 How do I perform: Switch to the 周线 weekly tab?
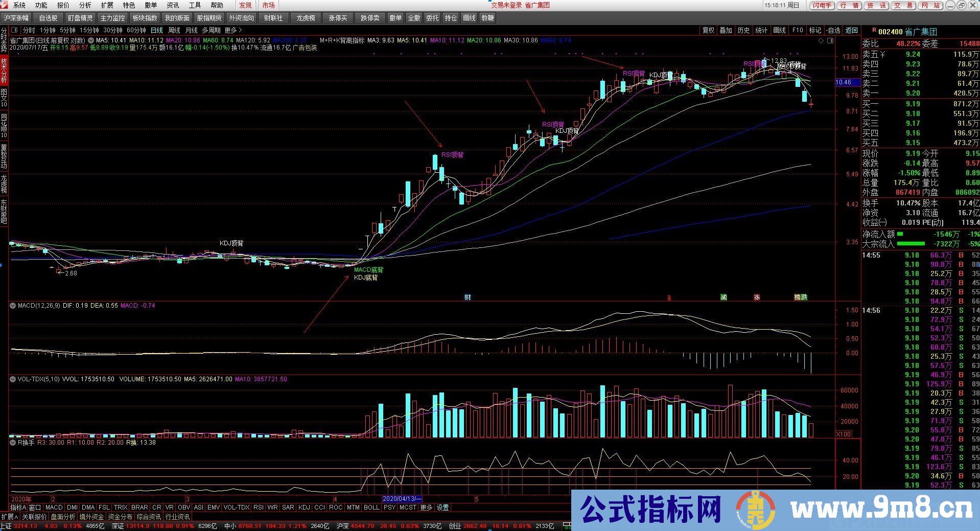click(x=173, y=30)
